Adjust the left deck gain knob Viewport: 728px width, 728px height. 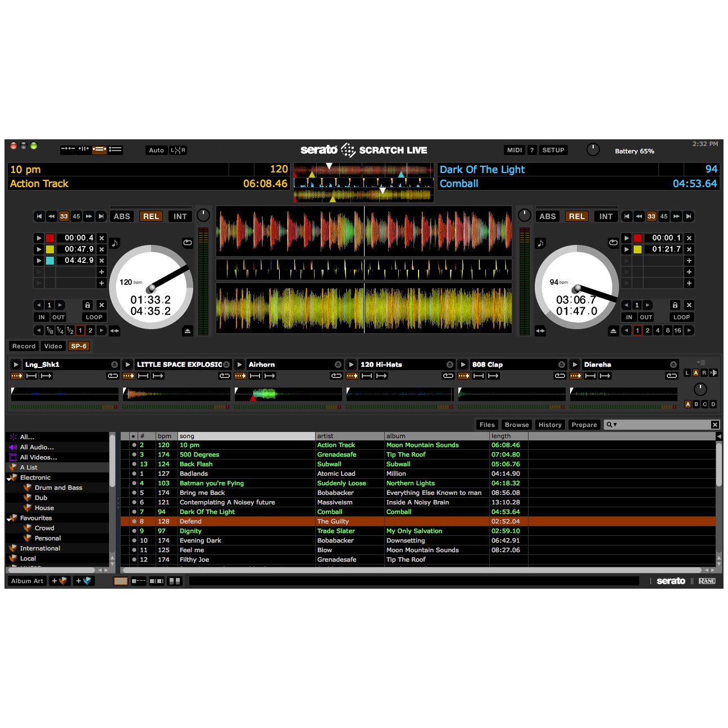point(203,215)
